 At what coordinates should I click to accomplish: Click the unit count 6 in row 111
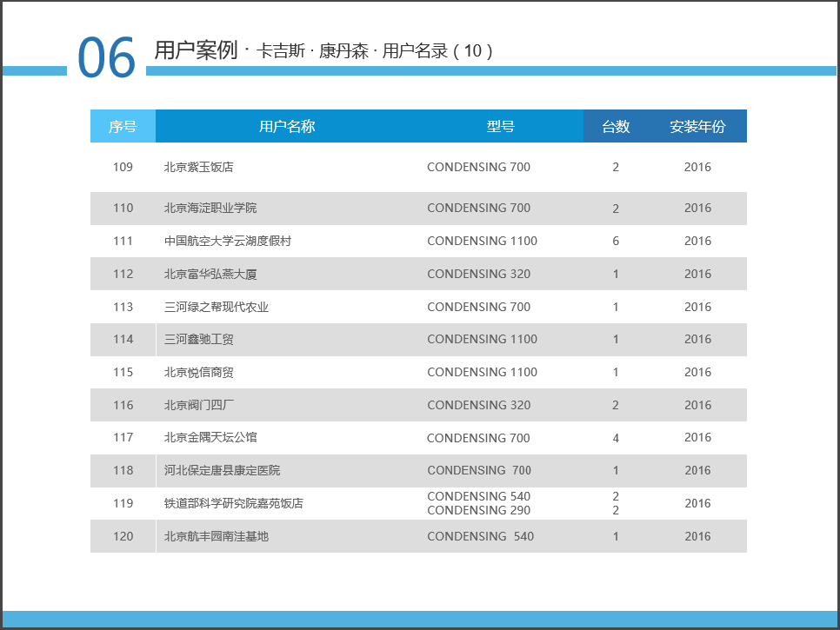coord(616,241)
